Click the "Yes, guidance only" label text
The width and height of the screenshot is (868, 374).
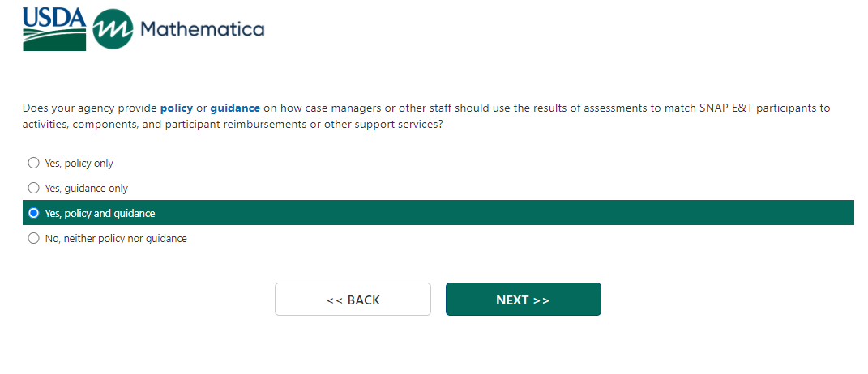tap(86, 188)
